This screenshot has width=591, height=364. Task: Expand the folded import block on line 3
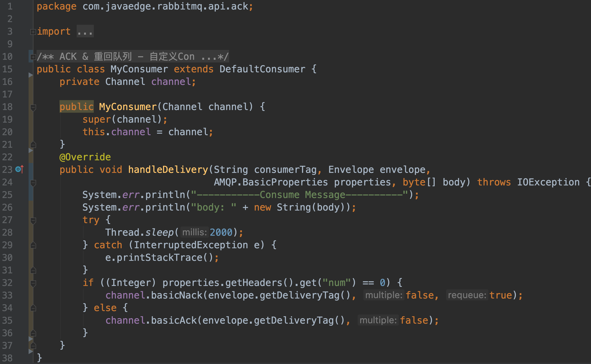[33, 32]
